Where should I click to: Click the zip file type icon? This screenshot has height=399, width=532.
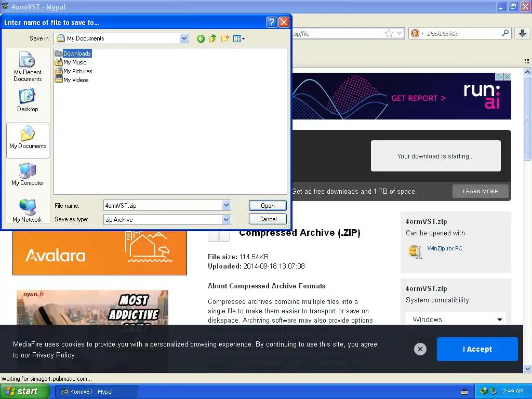[x=219, y=236]
